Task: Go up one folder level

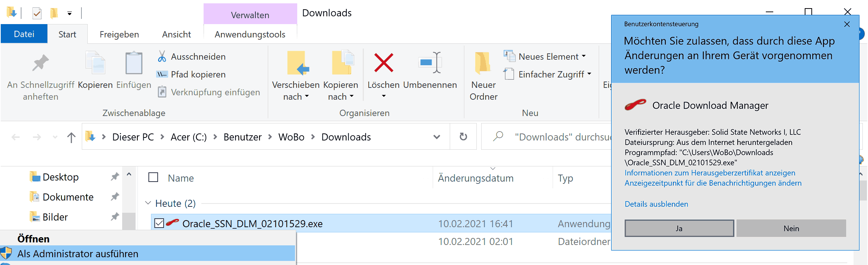Action: point(71,138)
